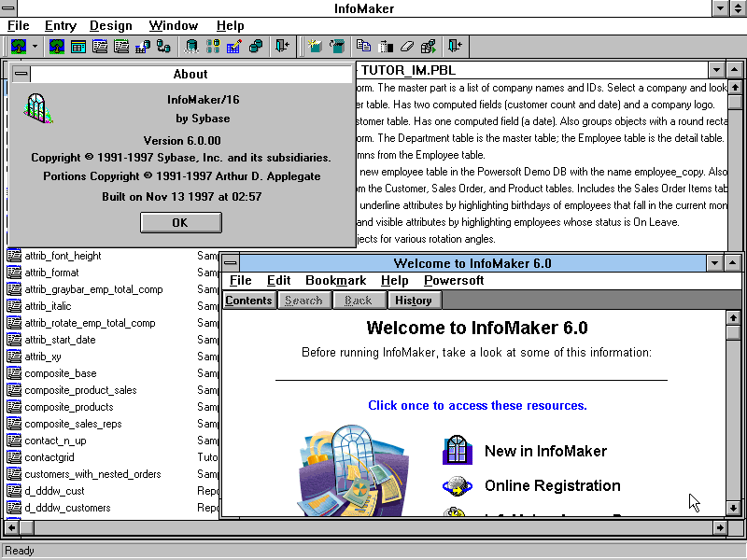Click OK to close the About dialog
Viewport: 747px width, 560px height.
tap(180, 223)
